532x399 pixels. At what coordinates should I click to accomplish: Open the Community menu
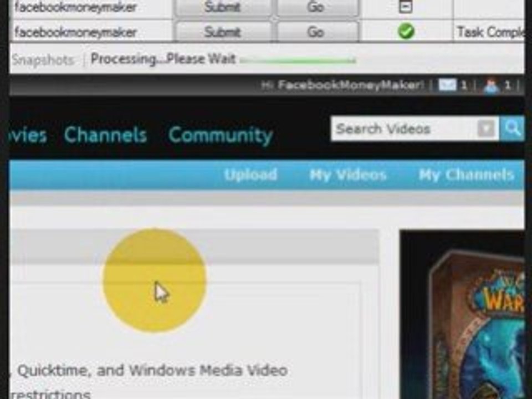point(221,136)
